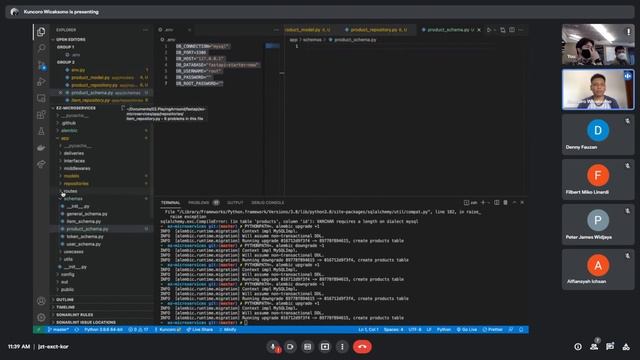
Task: Open Manage gear in activity bar
Action: pos(41,317)
